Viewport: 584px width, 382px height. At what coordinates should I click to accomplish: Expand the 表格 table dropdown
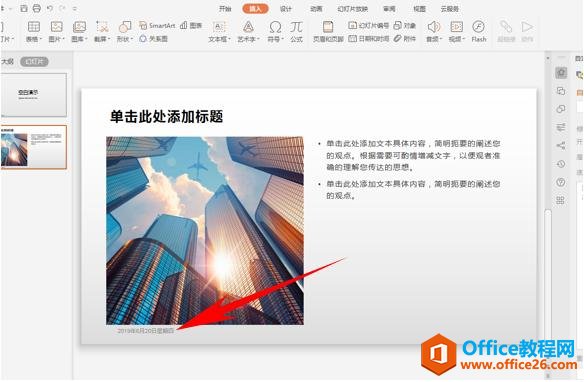point(34,39)
